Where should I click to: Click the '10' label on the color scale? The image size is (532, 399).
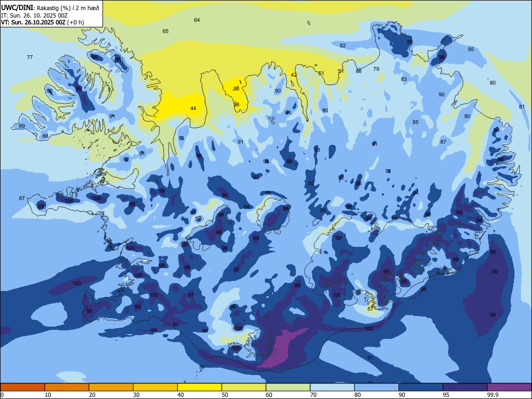(x=48, y=395)
